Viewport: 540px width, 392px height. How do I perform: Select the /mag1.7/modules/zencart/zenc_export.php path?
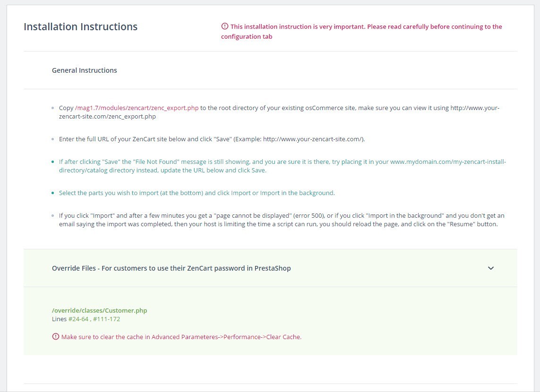[x=137, y=108]
